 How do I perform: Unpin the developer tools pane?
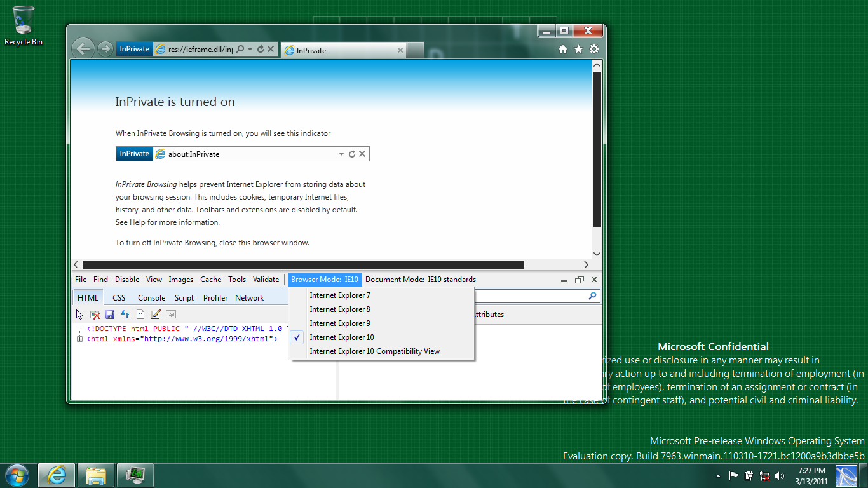pyautogui.click(x=579, y=280)
